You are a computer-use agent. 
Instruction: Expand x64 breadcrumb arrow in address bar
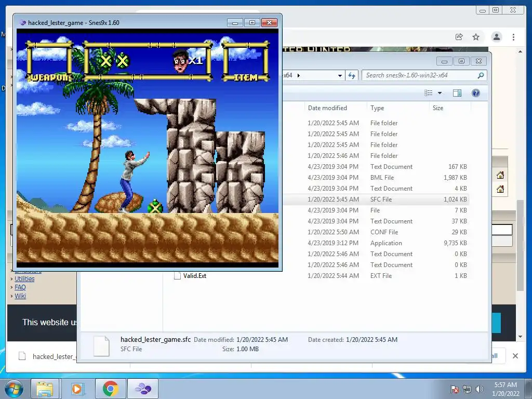[299, 75]
